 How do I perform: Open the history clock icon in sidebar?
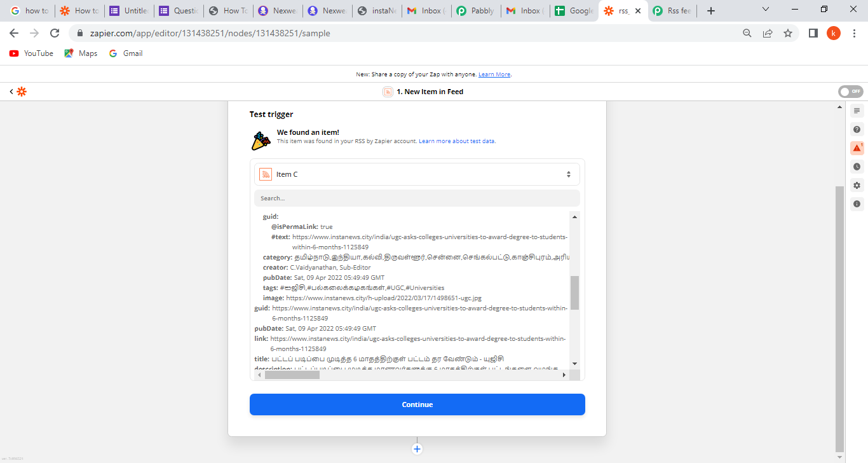(857, 167)
